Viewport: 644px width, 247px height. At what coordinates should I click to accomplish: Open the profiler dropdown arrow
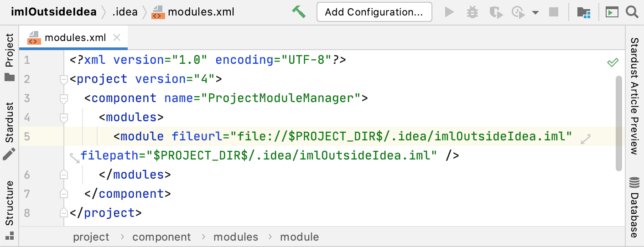coord(535,12)
